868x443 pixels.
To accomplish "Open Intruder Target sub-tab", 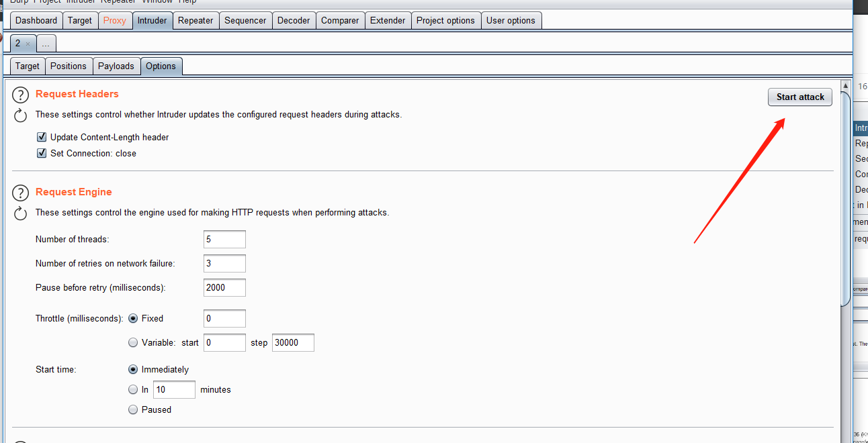I will point(28,66).
